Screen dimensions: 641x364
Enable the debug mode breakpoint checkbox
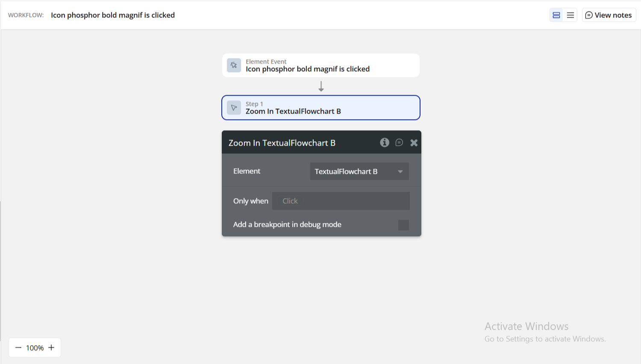click(403, 225)
